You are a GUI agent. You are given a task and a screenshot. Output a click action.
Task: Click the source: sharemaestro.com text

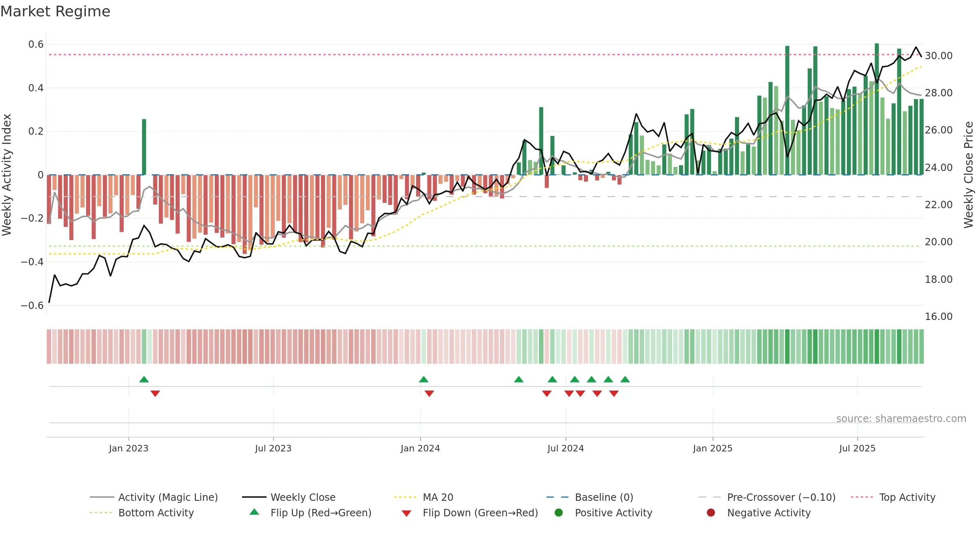pos(901,418)
